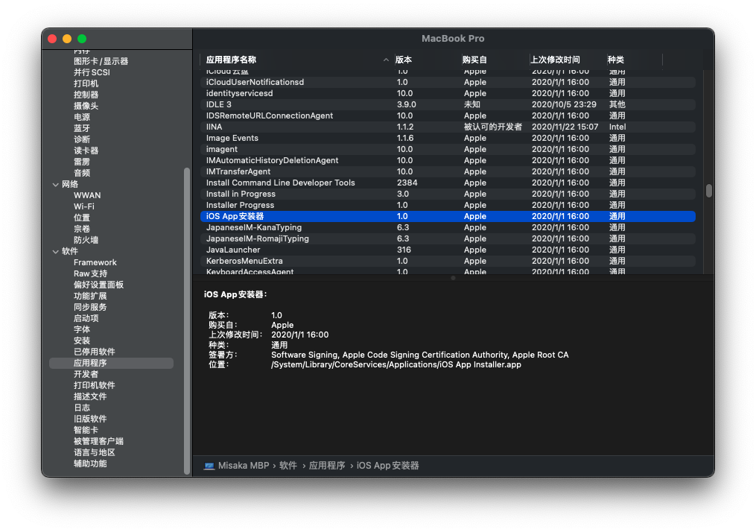Select the iCloudUserNotificationsd row

448,82
